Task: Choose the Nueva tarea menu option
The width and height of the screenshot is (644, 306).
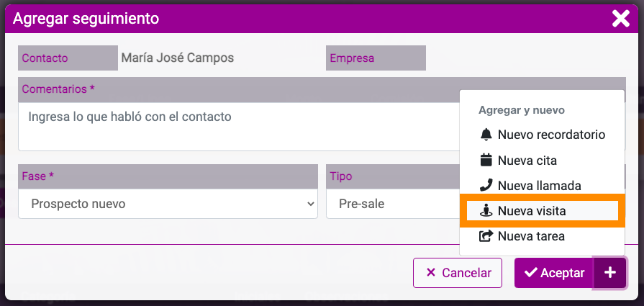Action: (x=542, y=236)
